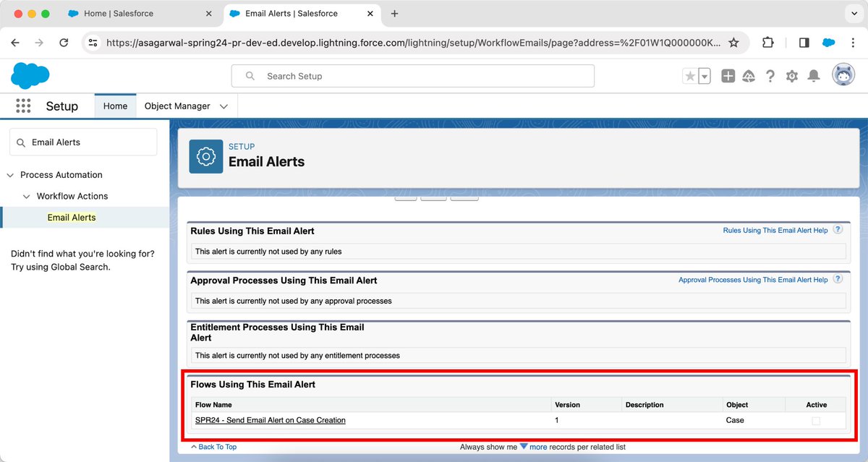Click the Active column header
Screen dimensions: 868x462
(x=816, y=405)
